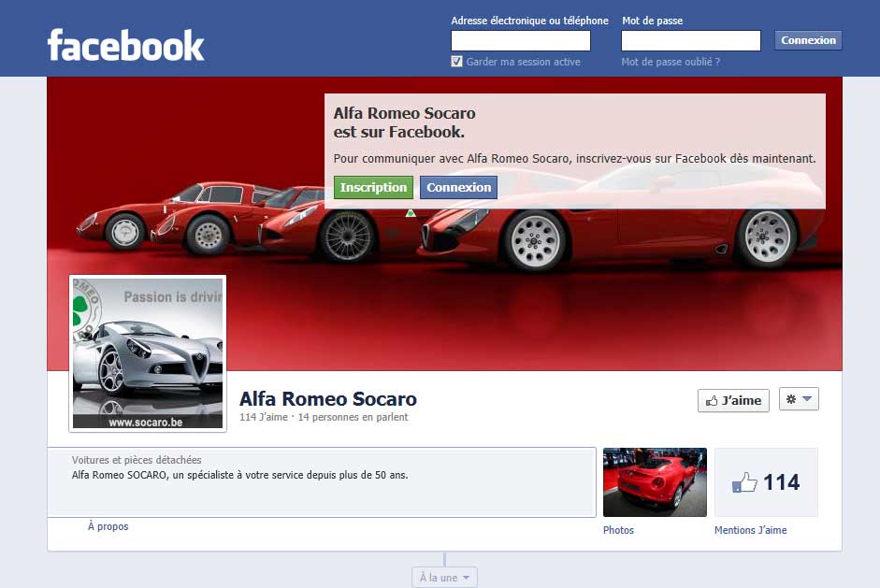Click the email or phone input field
The width and height of the screenshot is (880, 588).
521,40
